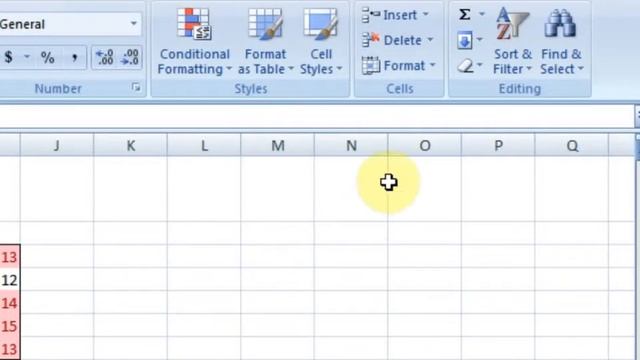The height and width of the screenshot is (360, 640).
Task: Click Increase Decimal button
Action: (x=104, y=57)
